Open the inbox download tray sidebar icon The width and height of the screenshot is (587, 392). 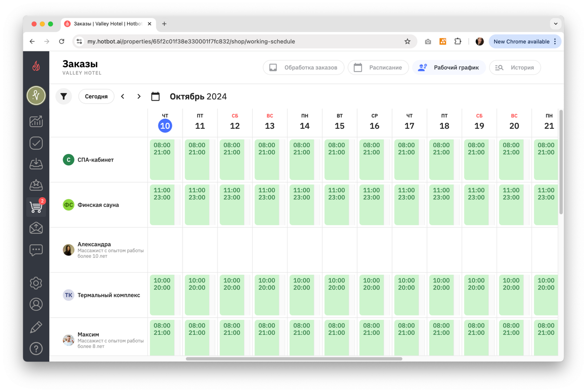36,164
